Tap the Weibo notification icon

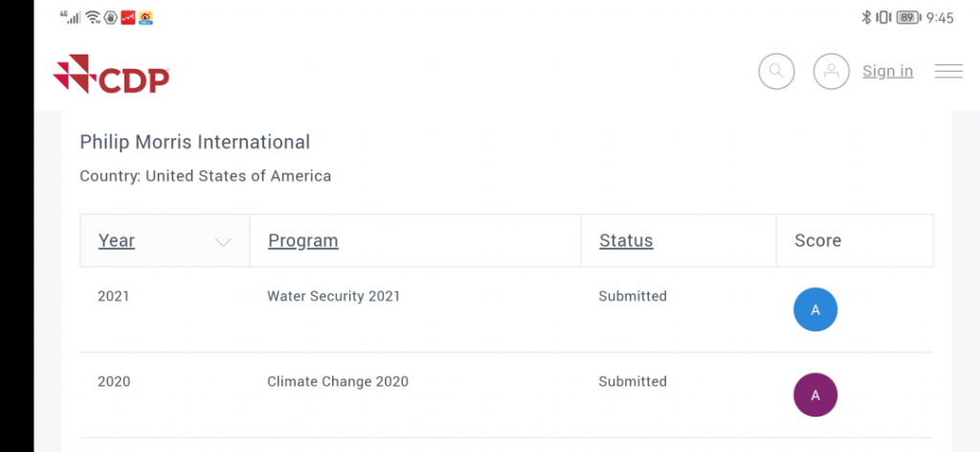145,17
